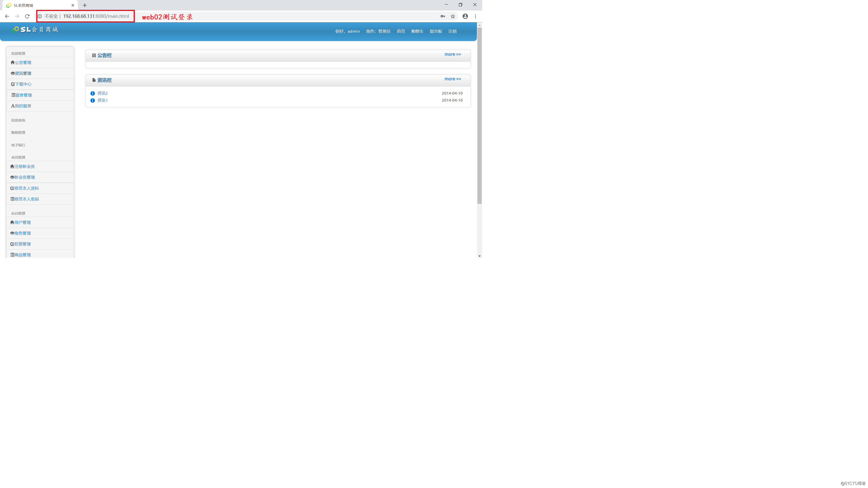This screenshot has height=488, width=868.
Task: Open the 资讯1 news item
Action: pyautogui.click(x=102, y=100)
